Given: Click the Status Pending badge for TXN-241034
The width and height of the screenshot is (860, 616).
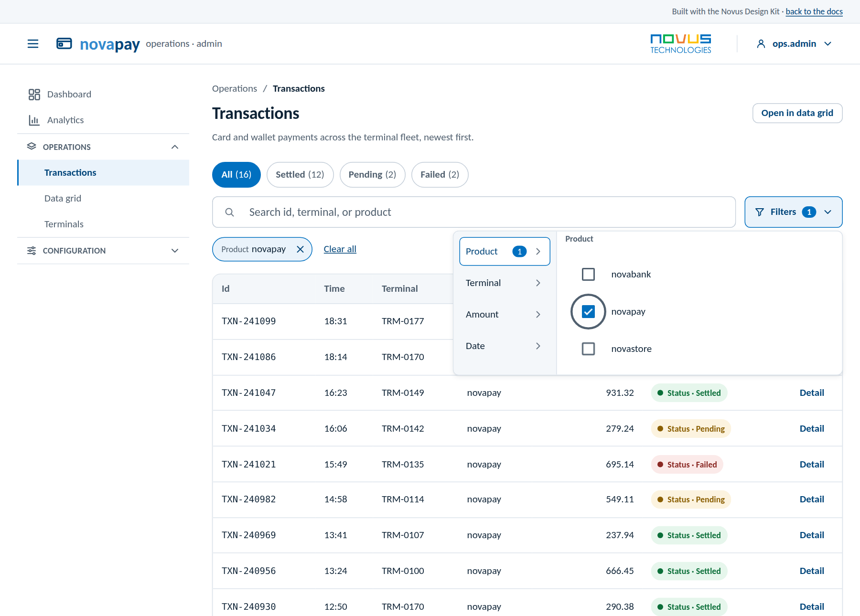Looking at the screenshot, I should (691, 429).
